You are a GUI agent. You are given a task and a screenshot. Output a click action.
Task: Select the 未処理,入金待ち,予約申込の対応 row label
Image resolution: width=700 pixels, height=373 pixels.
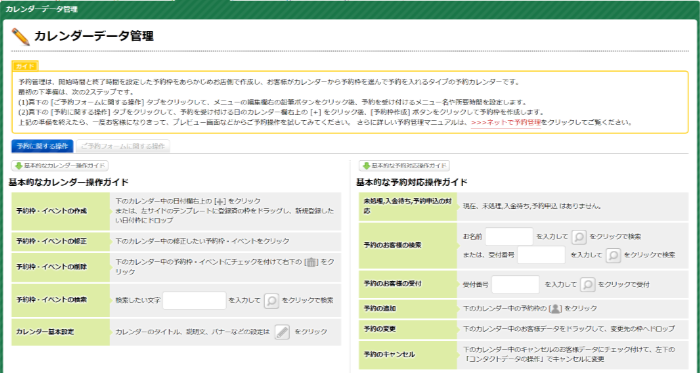tap(408, 206)
